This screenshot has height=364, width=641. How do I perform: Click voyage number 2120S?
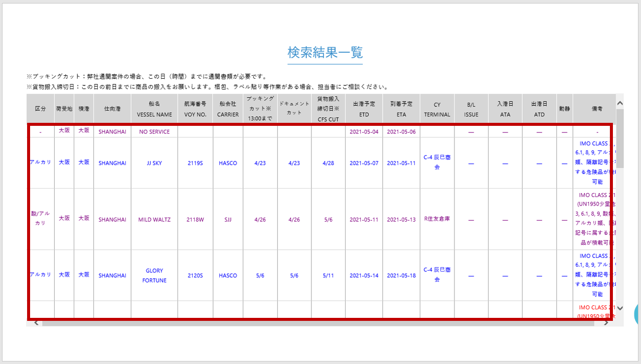click(196, 275)
